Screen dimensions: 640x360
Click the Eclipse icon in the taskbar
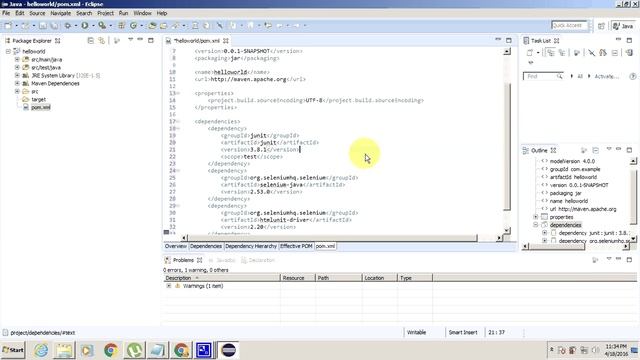pyautogui.click(x=228, y=350)
